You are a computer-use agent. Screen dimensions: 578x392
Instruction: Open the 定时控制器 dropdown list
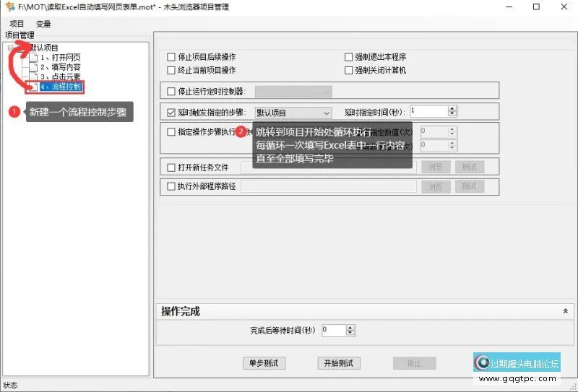293,92
